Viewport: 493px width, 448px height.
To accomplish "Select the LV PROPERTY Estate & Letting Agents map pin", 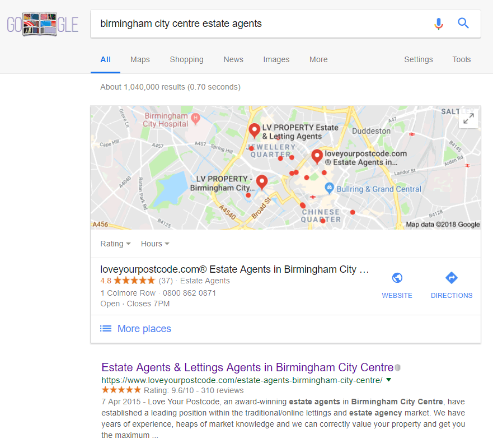I will pyautogui.click(x=254, y=131).
